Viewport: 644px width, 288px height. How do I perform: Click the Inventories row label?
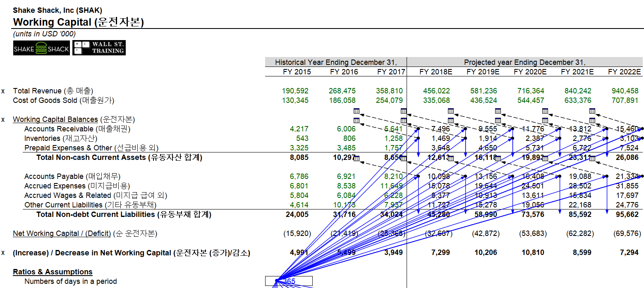point(61,138)
